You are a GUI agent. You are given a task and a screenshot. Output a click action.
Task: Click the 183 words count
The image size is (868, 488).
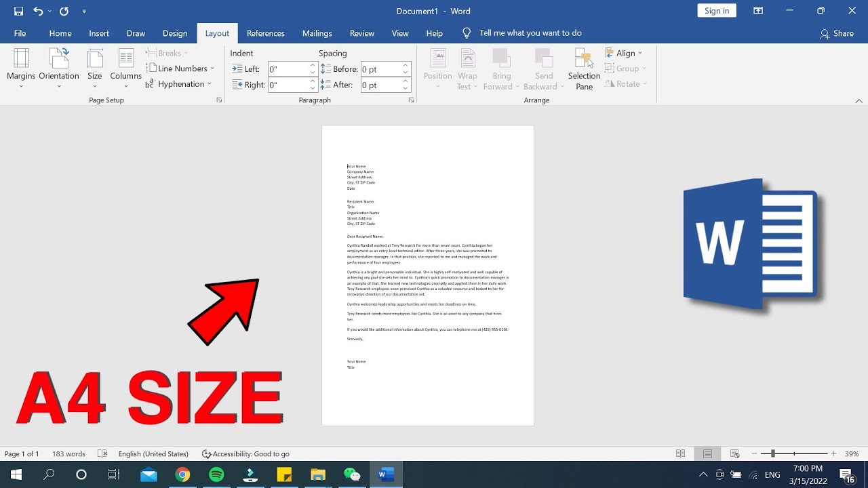click(x=68, y=454)
